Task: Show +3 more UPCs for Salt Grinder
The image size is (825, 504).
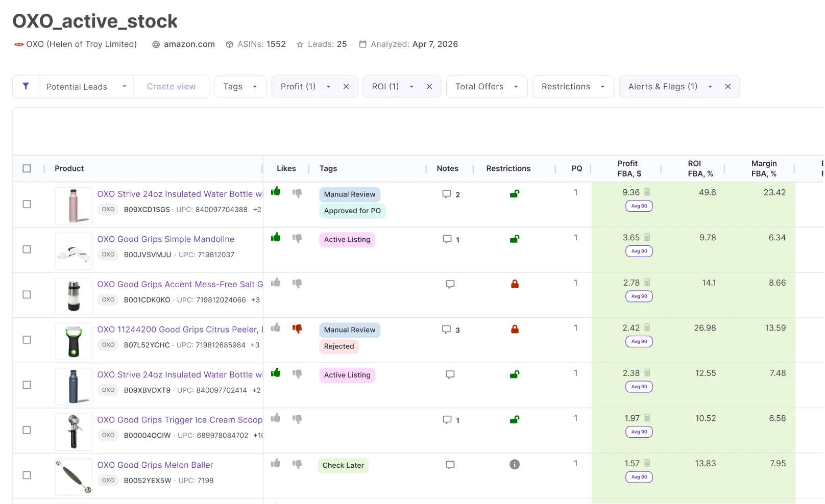Action: point(255,300)
